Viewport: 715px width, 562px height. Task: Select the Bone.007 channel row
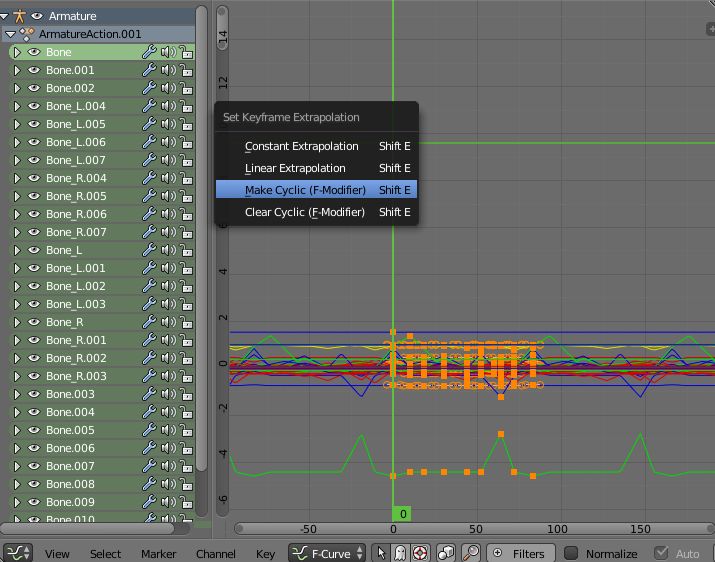click(102, 466)
